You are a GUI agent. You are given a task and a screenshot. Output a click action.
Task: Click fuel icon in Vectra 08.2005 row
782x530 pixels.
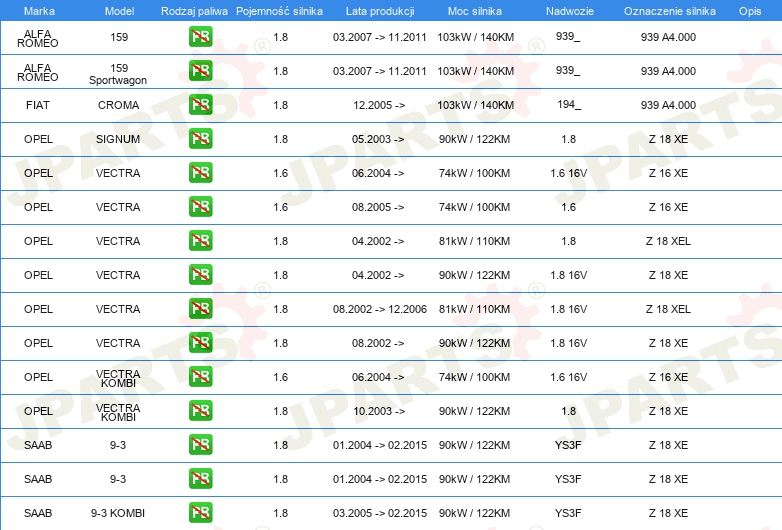200,207
